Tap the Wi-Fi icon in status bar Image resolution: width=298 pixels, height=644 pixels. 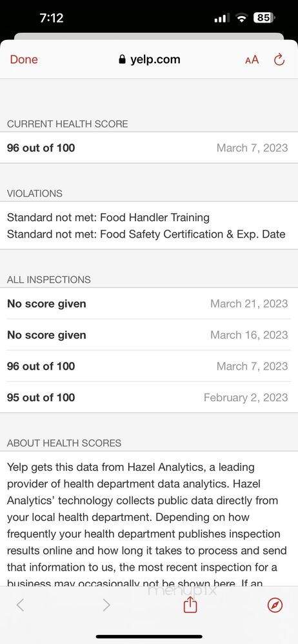(242, 17)
